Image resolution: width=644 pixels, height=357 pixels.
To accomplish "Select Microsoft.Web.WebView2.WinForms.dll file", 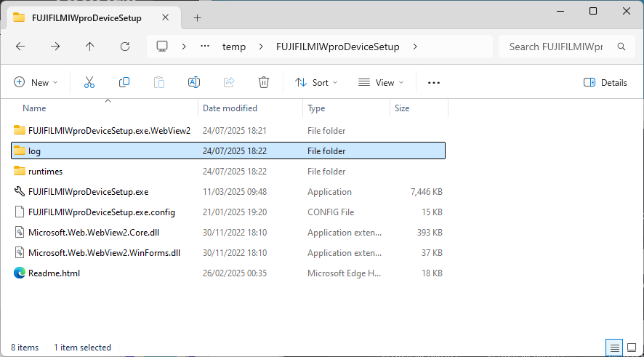I will point(228,252).
